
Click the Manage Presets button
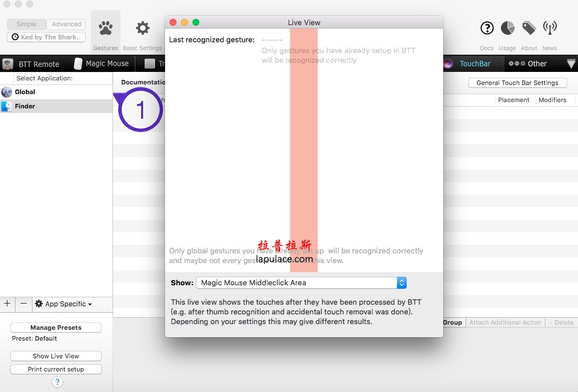[x=56, y=328]
